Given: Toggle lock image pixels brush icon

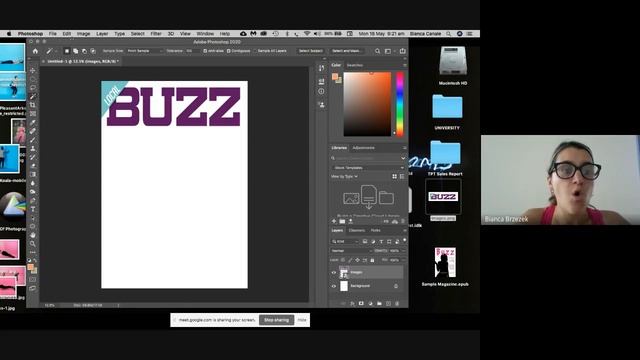Looking at the screenshot, I should (350, 260).
